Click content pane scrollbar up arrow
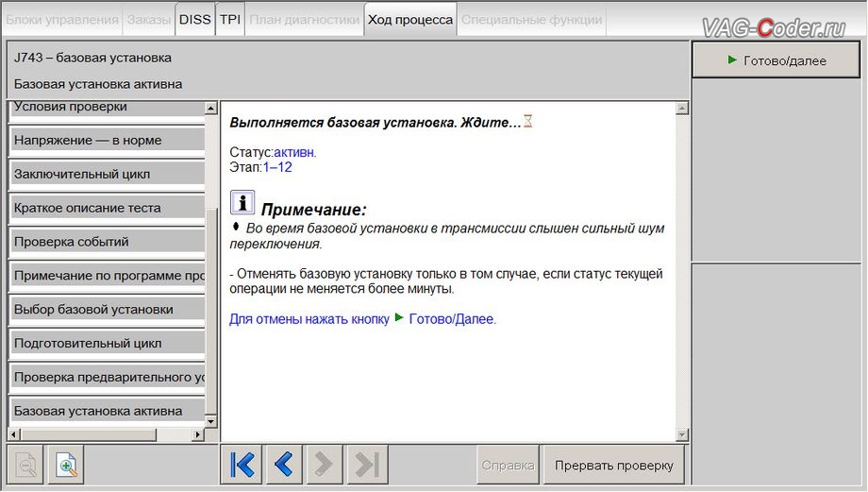The image size is (868, 492). 682,108
